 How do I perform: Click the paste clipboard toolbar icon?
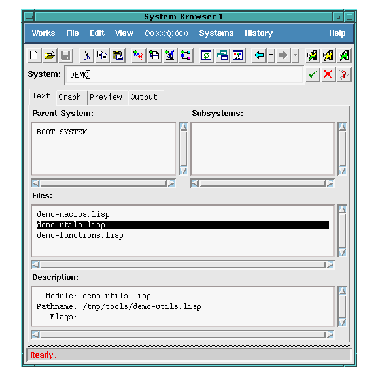pos(118,55)
